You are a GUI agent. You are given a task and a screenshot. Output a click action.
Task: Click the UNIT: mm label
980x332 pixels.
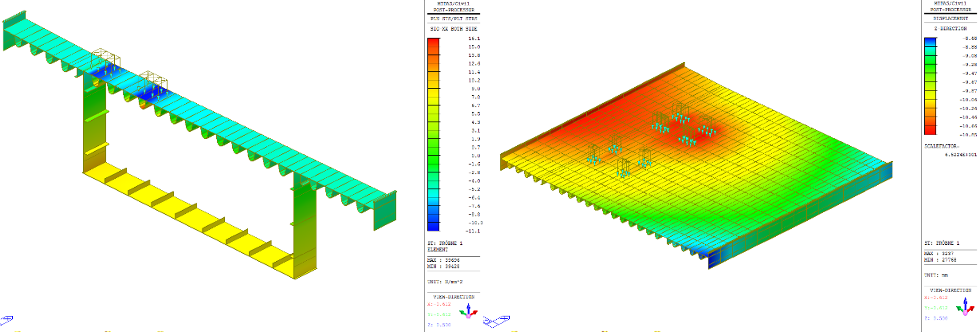(936, 275)
